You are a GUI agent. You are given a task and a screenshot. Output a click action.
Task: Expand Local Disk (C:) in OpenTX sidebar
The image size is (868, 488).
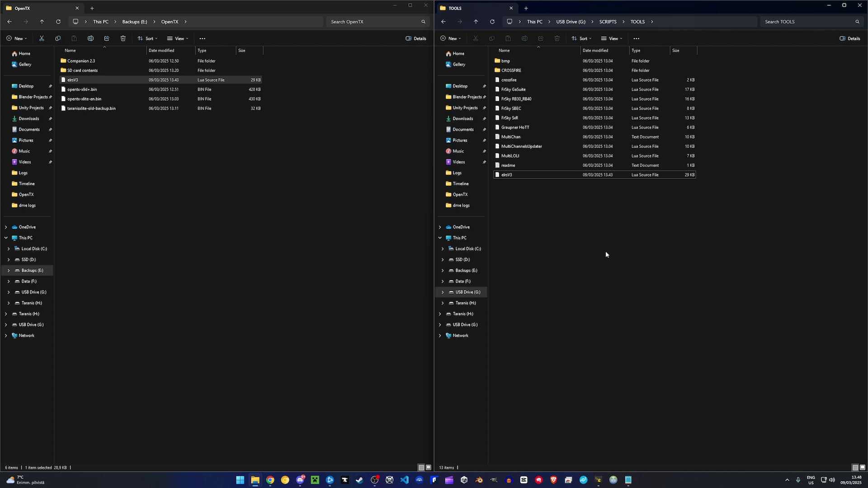click(x=9, y=249)
